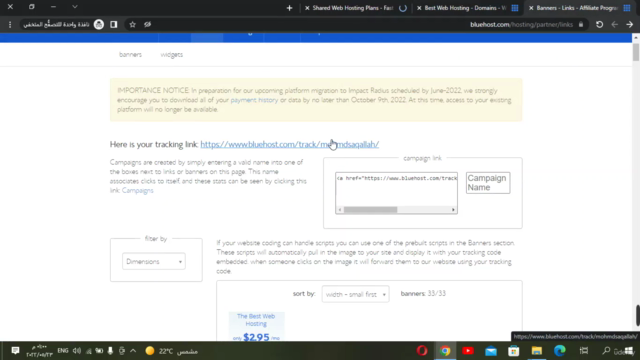This screenshot has width=640, height=360.
Task: Click the page scrollbar up arrow
Action: tap(636, 38)
